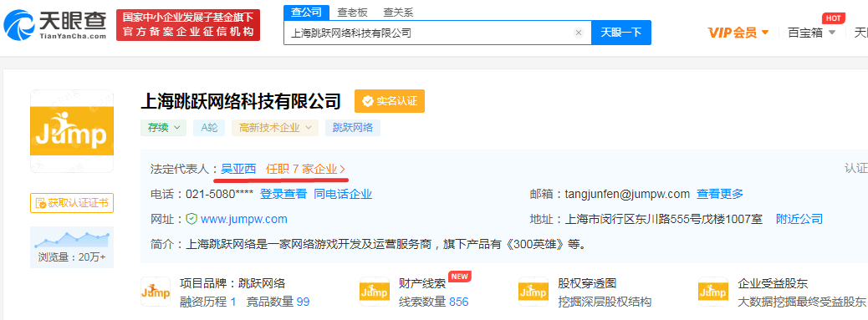Open the Jump icon for 财产线索

[375, 292]
